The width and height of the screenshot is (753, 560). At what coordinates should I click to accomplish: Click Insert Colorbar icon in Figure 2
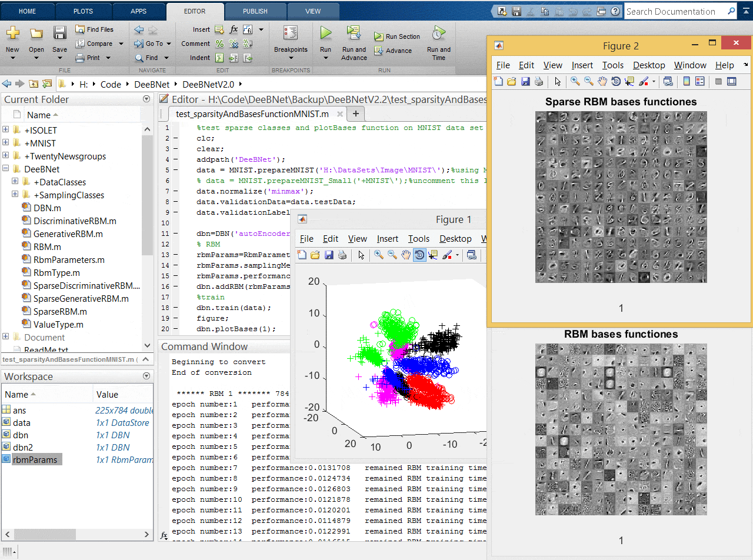686,81
